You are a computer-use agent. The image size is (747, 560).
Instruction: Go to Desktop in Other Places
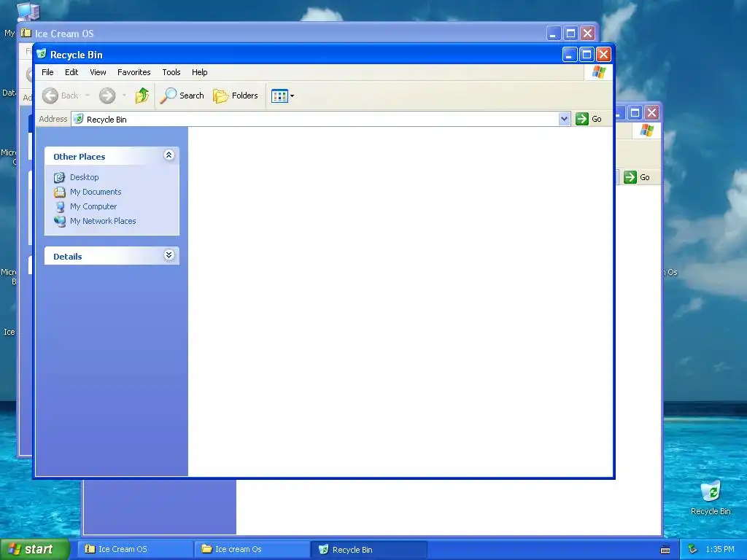[85, 177]
